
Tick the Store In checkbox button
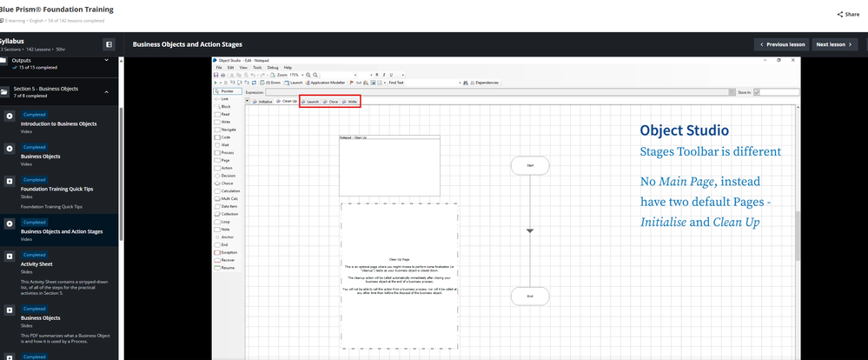pyautogui.click(x=757, y=92)
